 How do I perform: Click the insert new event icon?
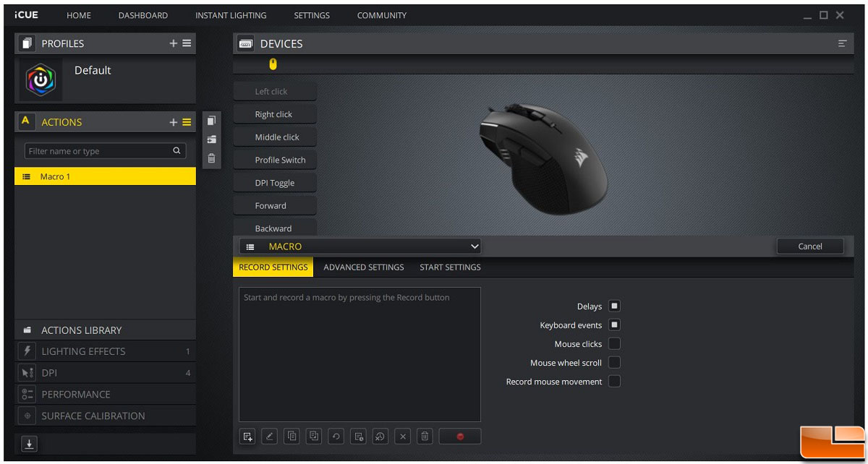pos(247,436)
